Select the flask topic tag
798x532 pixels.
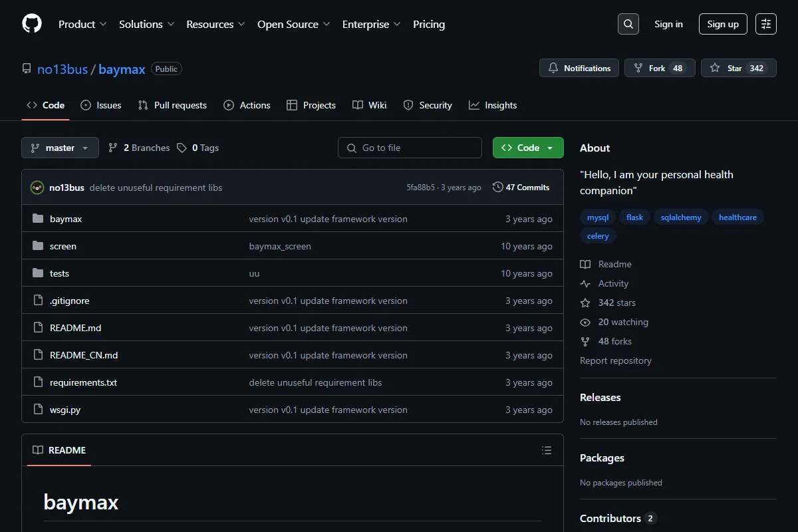pyautogui.click(x=634, y=217)
